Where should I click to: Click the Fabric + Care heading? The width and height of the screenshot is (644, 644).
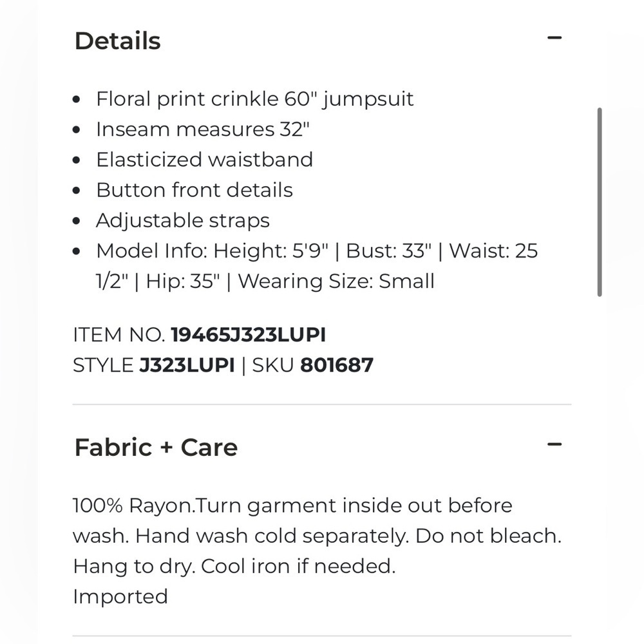point(156,447)
